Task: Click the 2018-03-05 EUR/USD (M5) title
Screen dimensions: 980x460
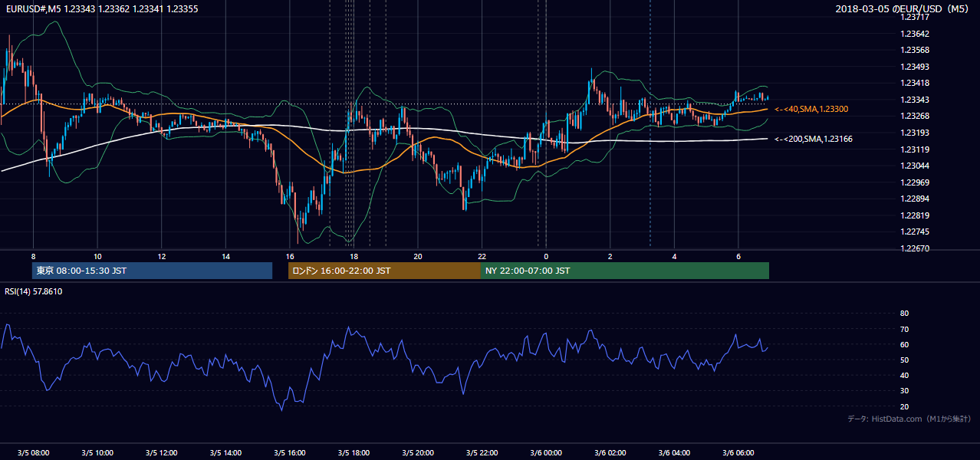Action: tap(903, 8)
